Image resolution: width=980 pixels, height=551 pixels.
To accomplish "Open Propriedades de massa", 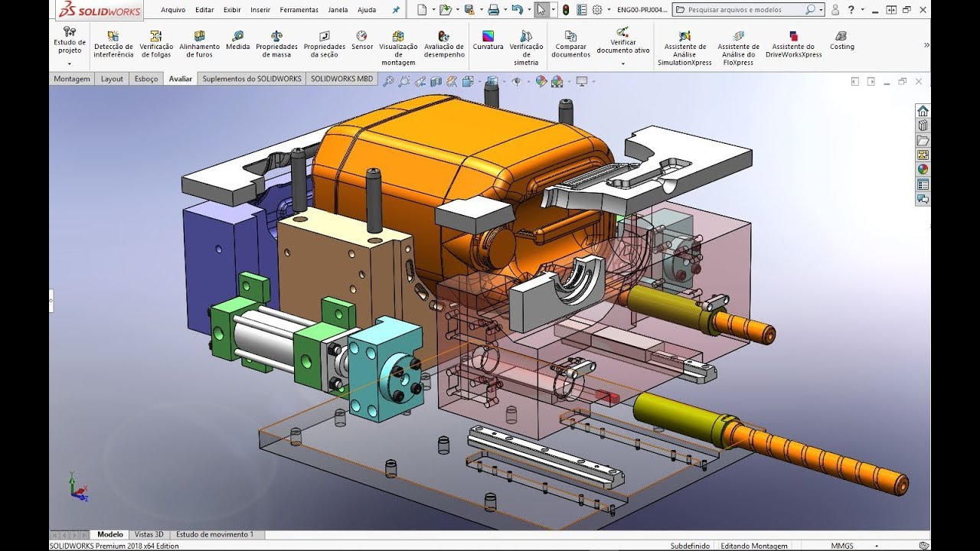I will (276, 45).
